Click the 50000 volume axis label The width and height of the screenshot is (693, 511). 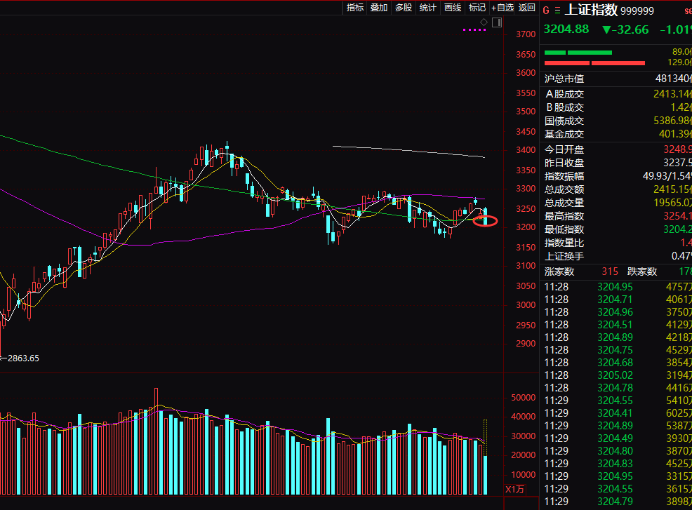tap(524, 397)
